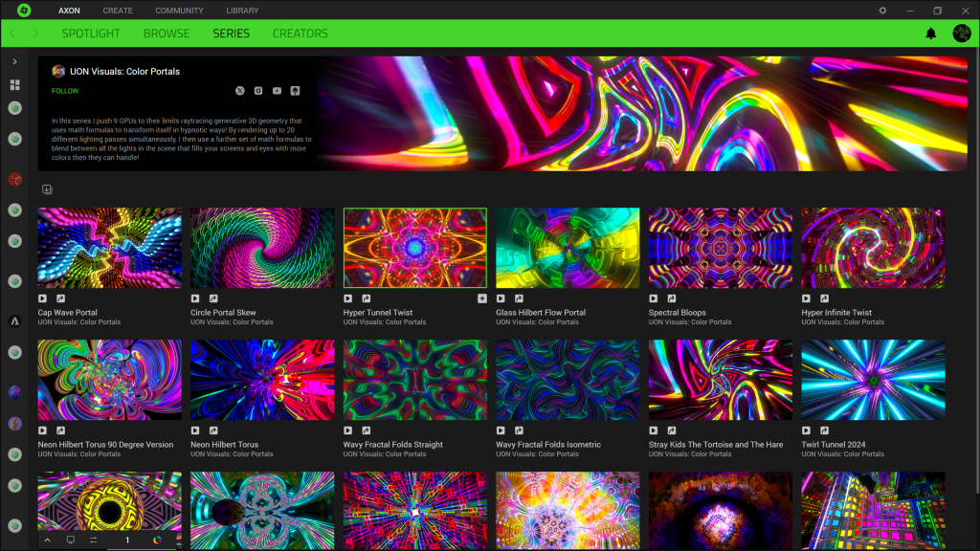Apply Cap Wave Portal via arrow icon
Screen dimensions: 980x551
click(x=60, y=298)
